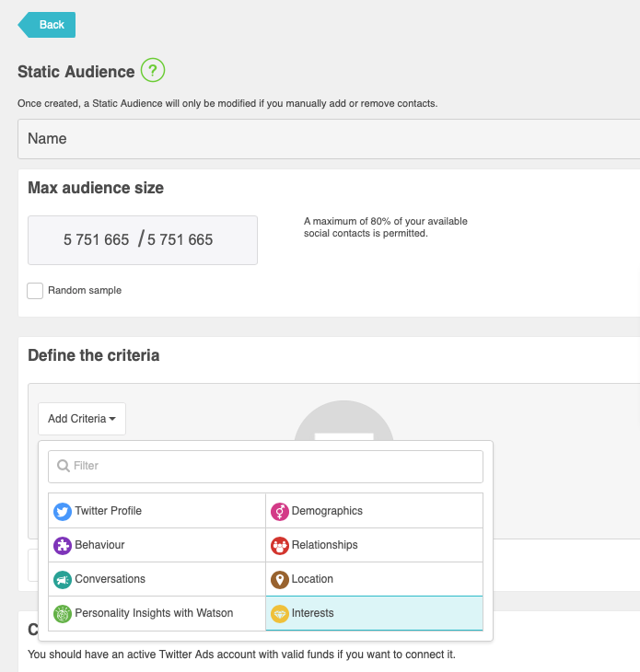The width and height of the screenshot is (640, 672).
Task: Choose Demographics criteria option
Action: coord(374,510)
